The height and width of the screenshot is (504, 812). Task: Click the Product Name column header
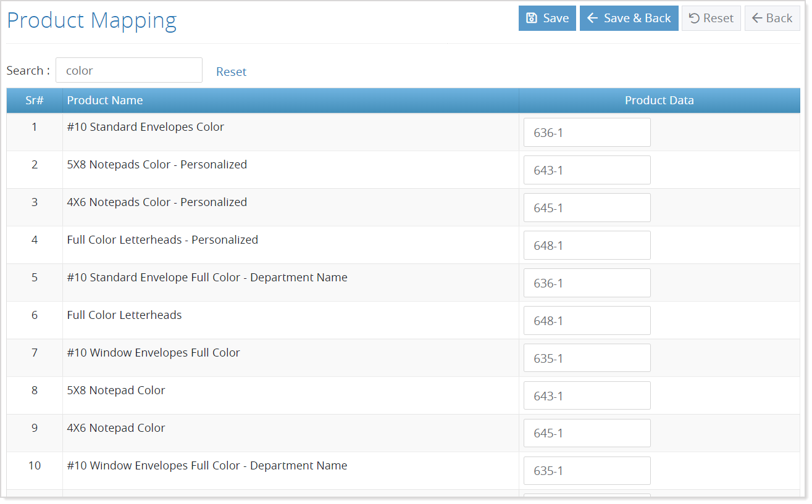(105, 100)
